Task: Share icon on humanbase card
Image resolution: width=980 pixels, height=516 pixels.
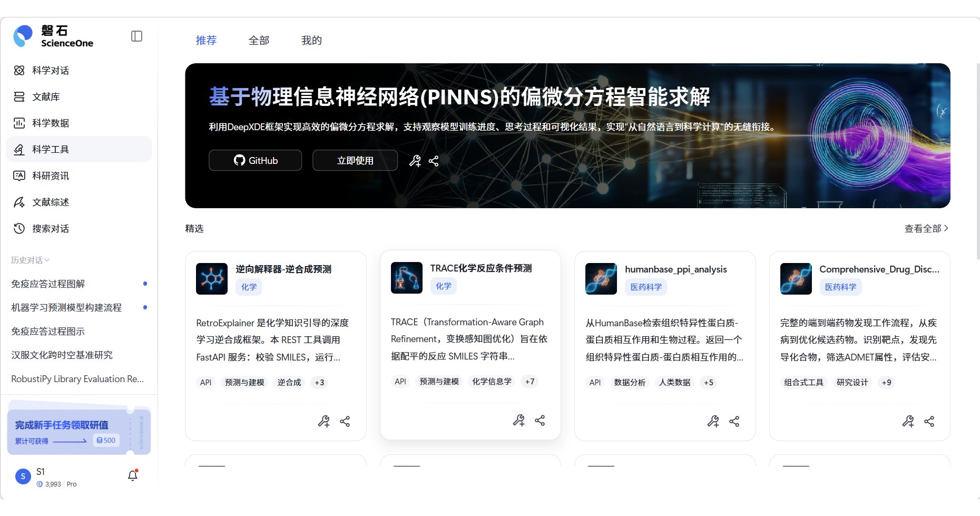Action: [x=734, y=421]
